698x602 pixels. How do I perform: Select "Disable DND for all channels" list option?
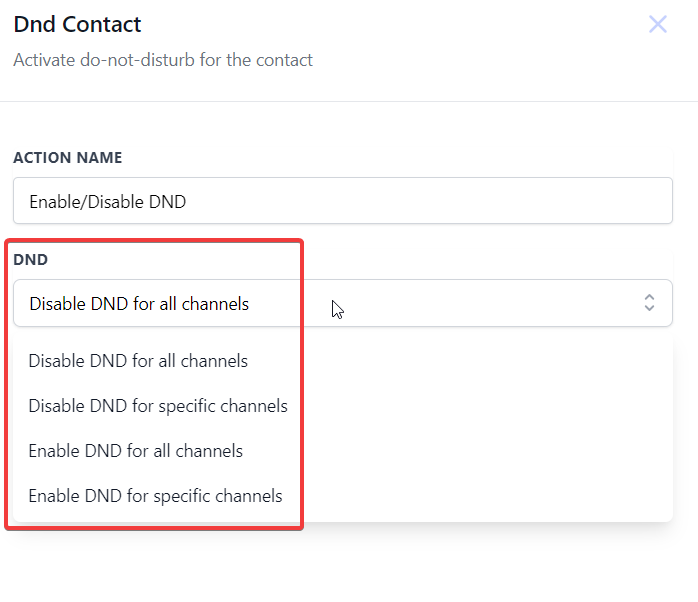138,361
